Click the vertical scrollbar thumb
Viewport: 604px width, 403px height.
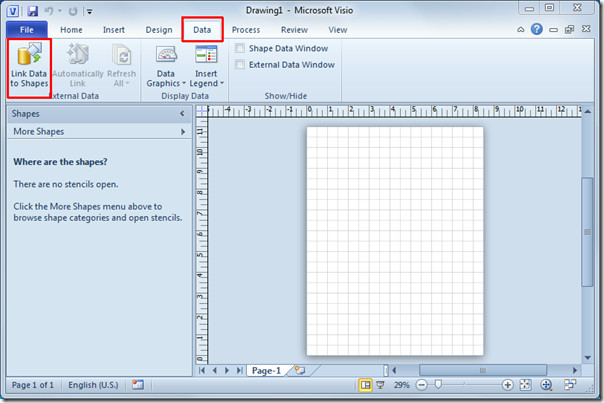587,232
